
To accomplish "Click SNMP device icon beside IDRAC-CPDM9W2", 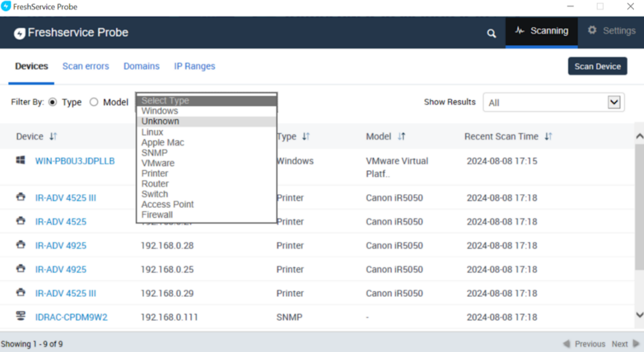I will click(x=21, y=316).
